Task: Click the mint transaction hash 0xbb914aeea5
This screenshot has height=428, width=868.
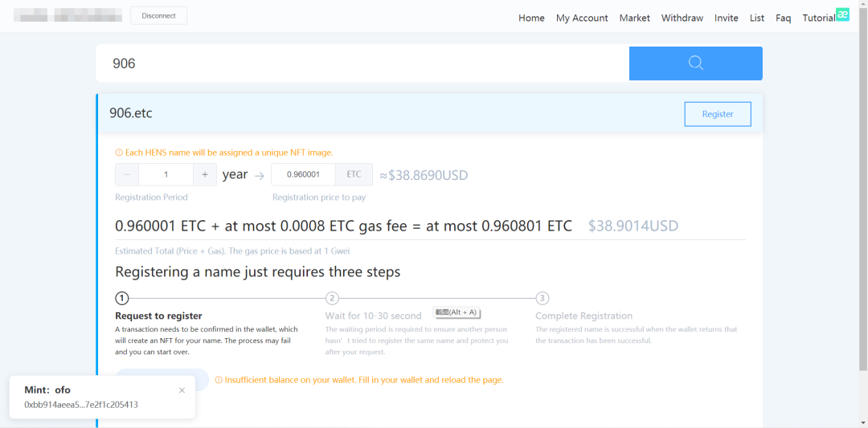Action: coord(80,405)
